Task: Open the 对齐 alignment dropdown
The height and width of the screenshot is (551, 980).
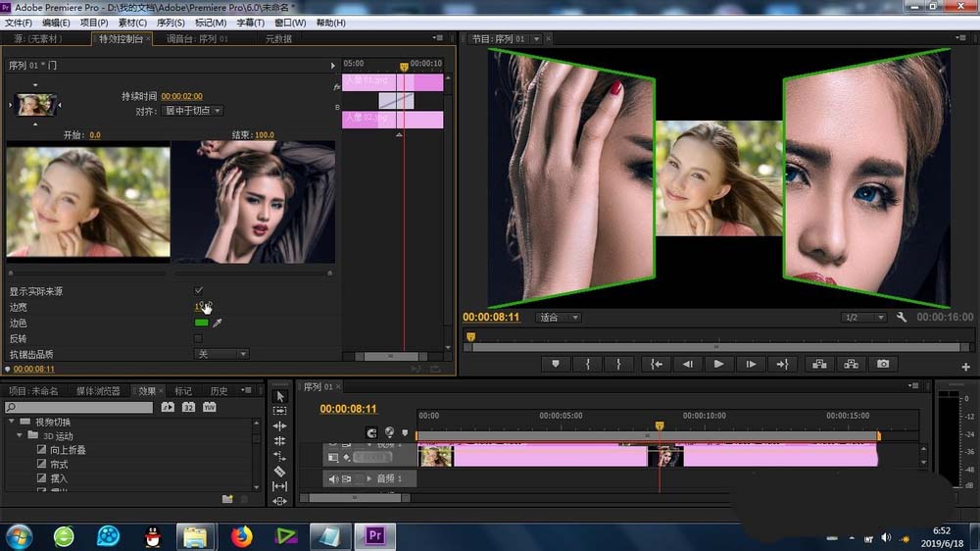Action: pos(193,111)
